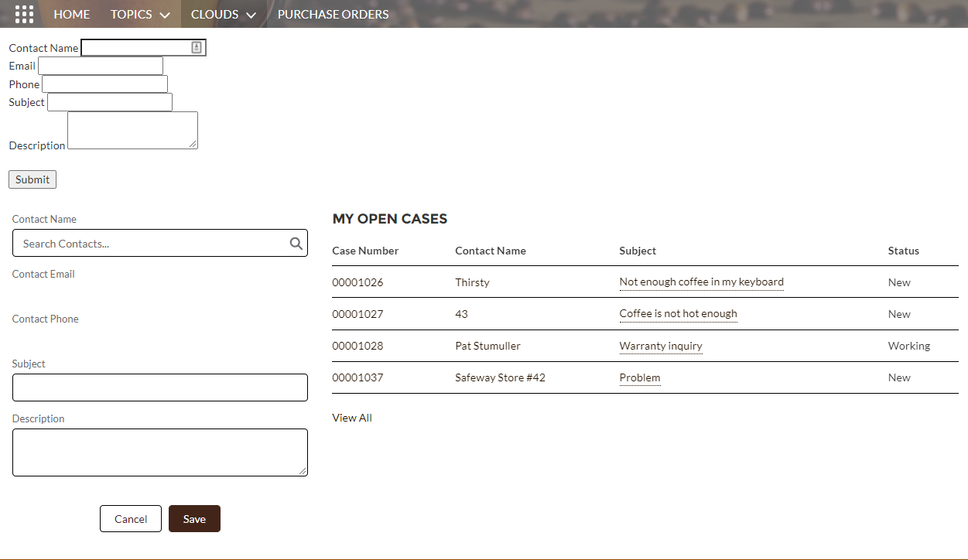Click the search magnifier in Search Contacts
The image size is (968, 560).
click(296, 244)
